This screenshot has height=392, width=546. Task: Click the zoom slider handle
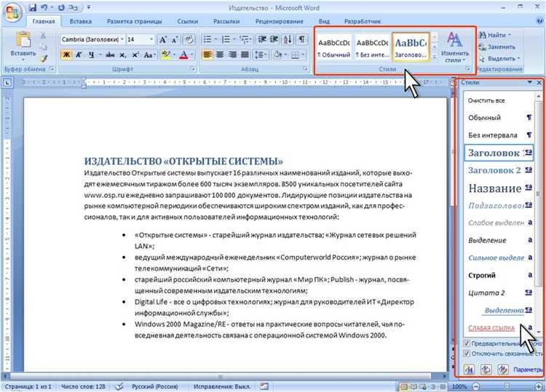507,386
